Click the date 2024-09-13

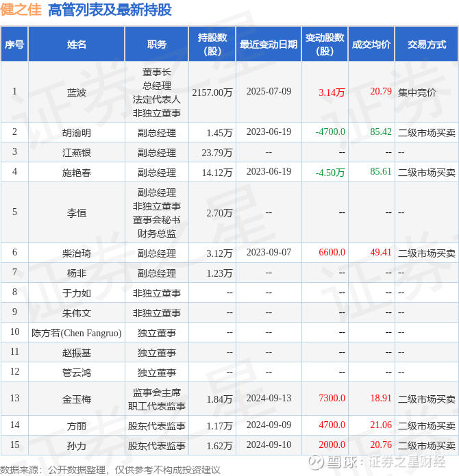[x=269, y=399]
